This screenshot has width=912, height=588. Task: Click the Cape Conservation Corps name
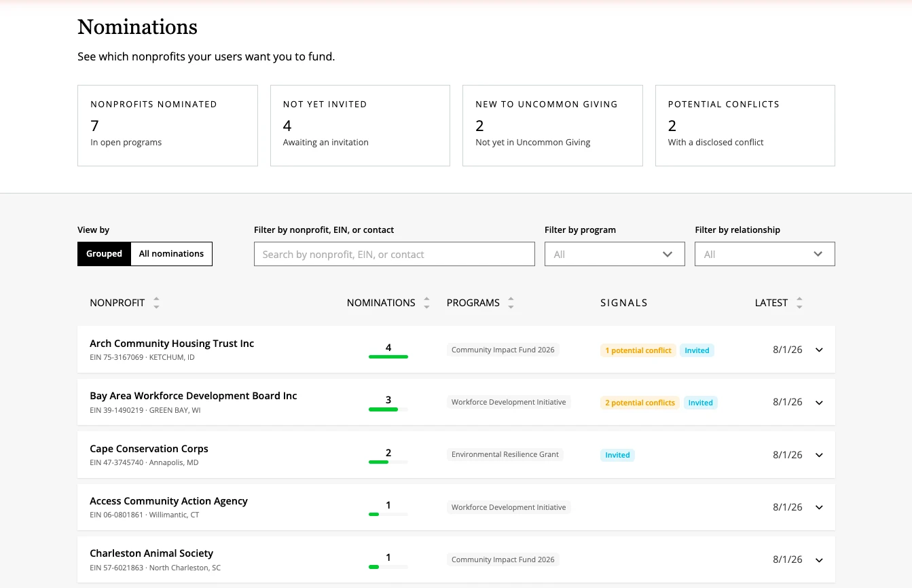149,449
